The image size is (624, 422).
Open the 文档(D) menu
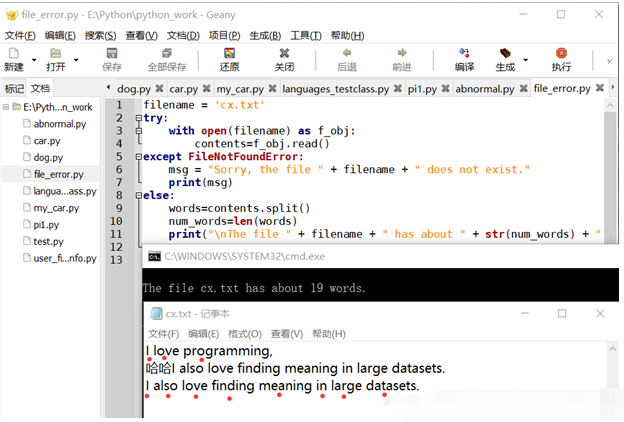click(183, 36)
